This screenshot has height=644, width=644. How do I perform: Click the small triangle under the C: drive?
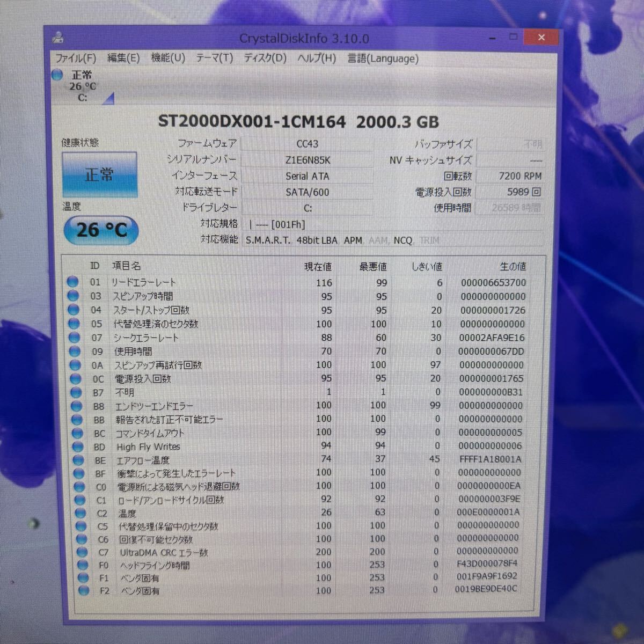[109, 99]
